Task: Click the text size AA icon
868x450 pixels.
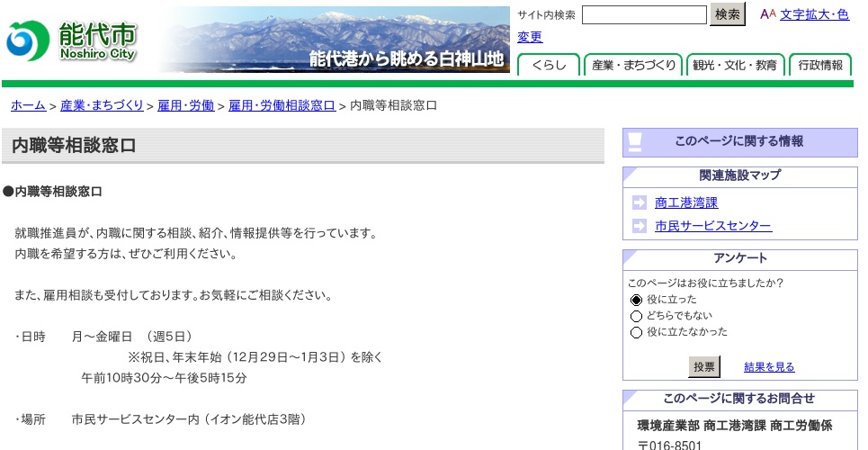Action: [x=767, y=14]
